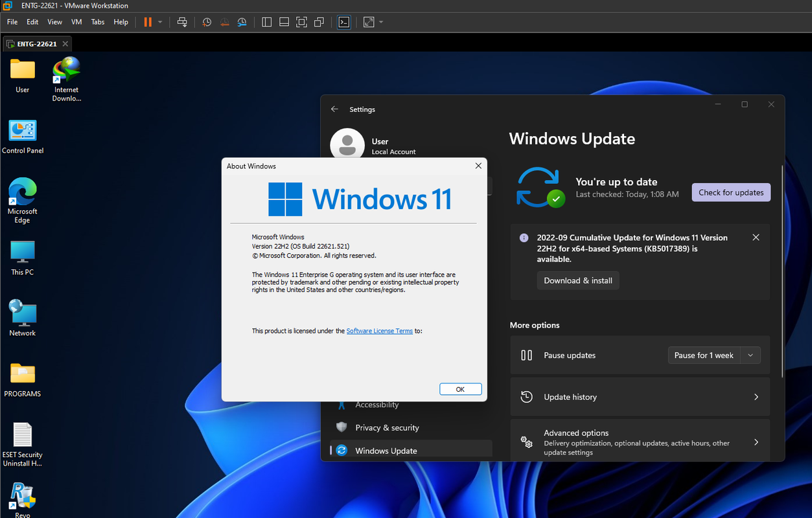
Task: Toggle the thumbnail bar icon in VMware toolbar
Action: point(284,22)
